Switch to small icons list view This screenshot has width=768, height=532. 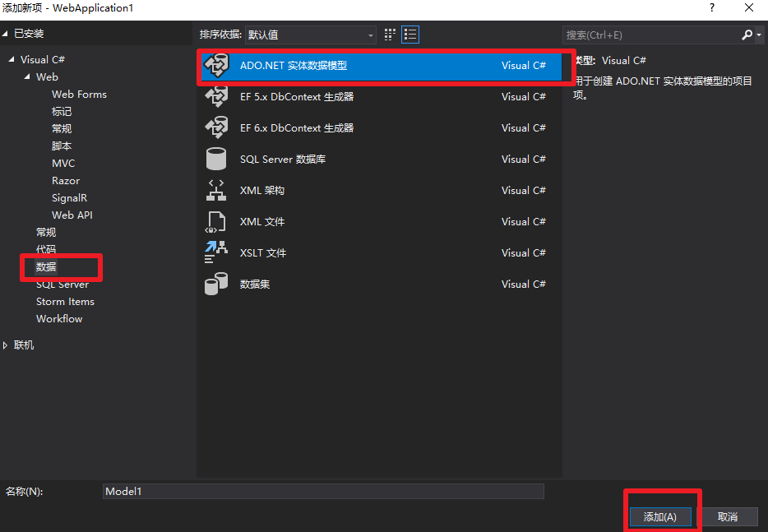[x=410, y=35]
